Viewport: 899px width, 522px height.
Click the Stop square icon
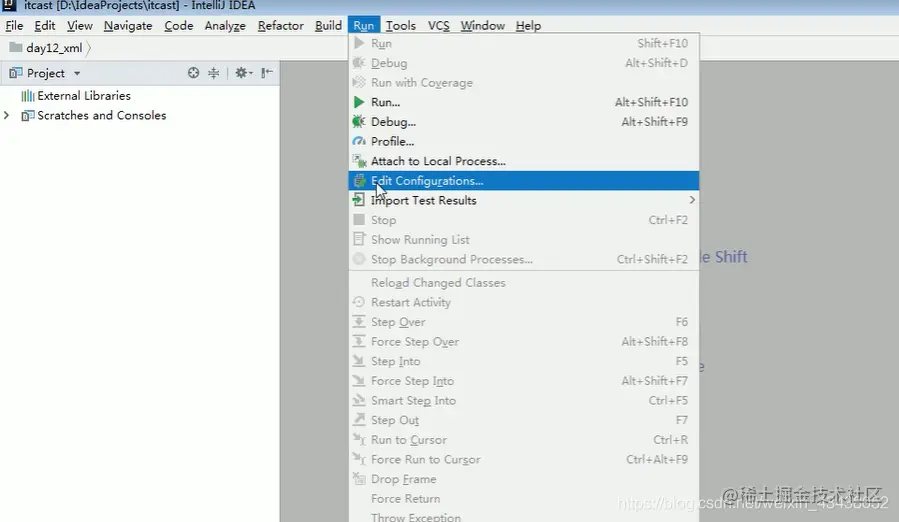tap(359, 220)
